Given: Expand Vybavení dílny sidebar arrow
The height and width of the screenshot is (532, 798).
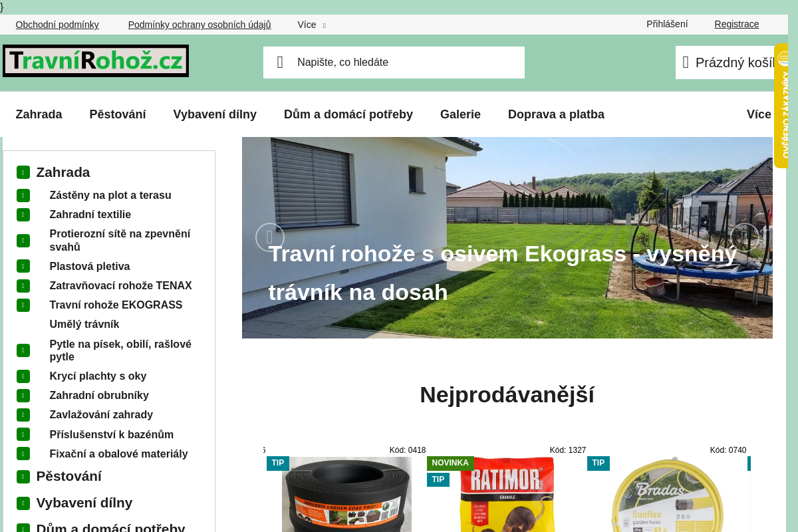Looking at the screenshot, I should coord(23,503).
